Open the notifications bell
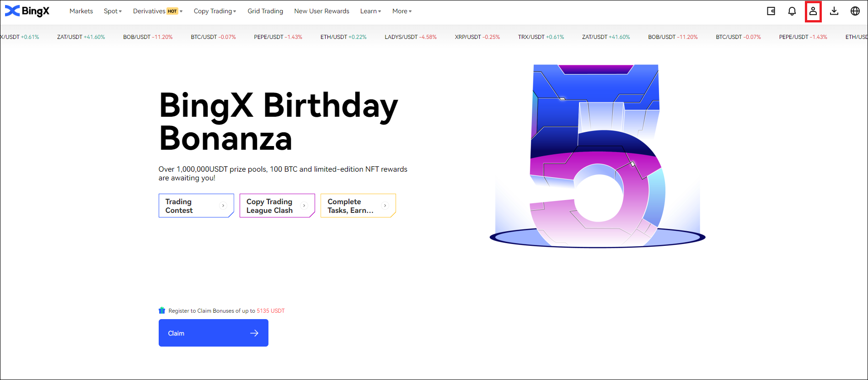The height and width of the screenshot is (380, 868). coord(792,11)
